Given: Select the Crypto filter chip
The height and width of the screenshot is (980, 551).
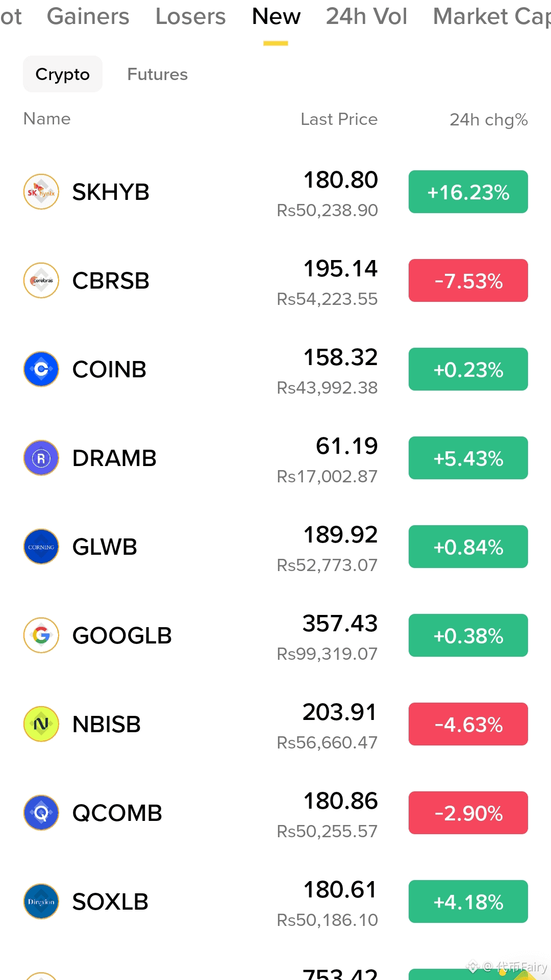Looking at the screenshot, I should click(63, 74).
